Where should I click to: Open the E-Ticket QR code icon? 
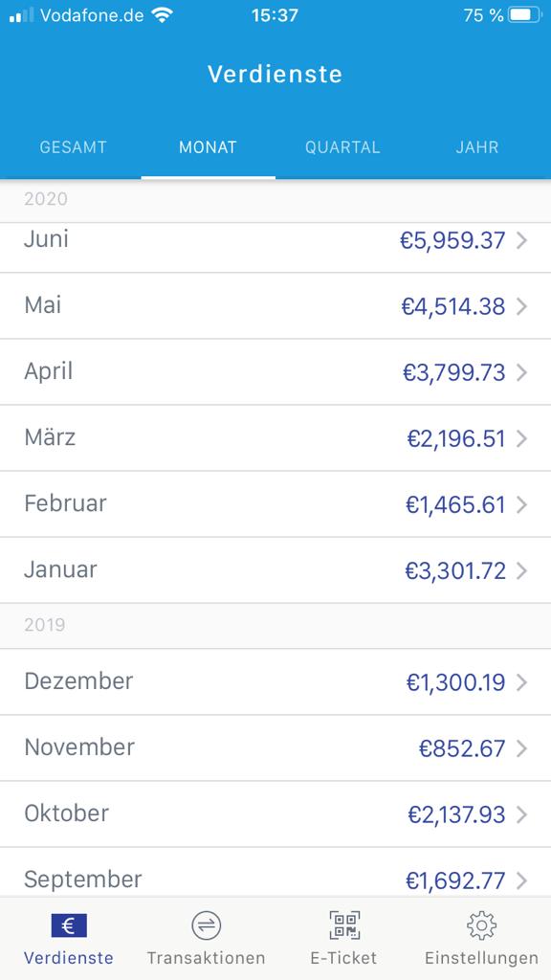tap(344, 925)
